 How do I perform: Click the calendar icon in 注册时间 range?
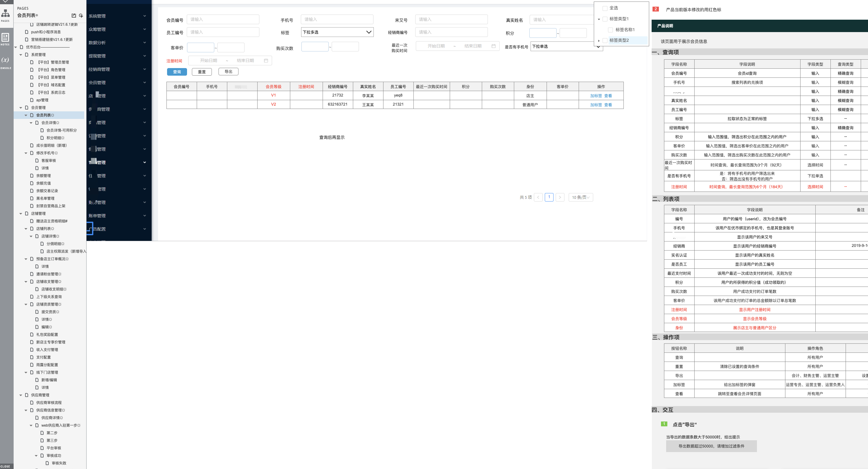tap(266, 61)
